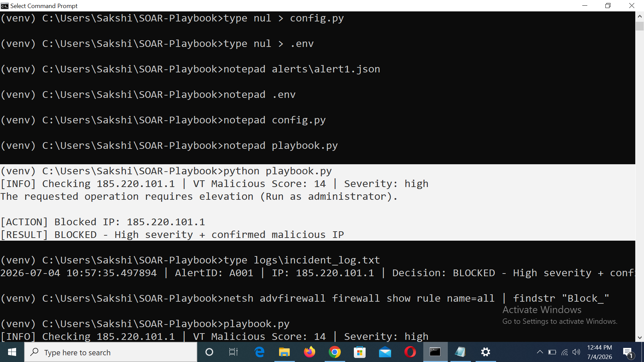
Task: Open Microsoft Store from taskbar
Action: (x=360, y=352)
